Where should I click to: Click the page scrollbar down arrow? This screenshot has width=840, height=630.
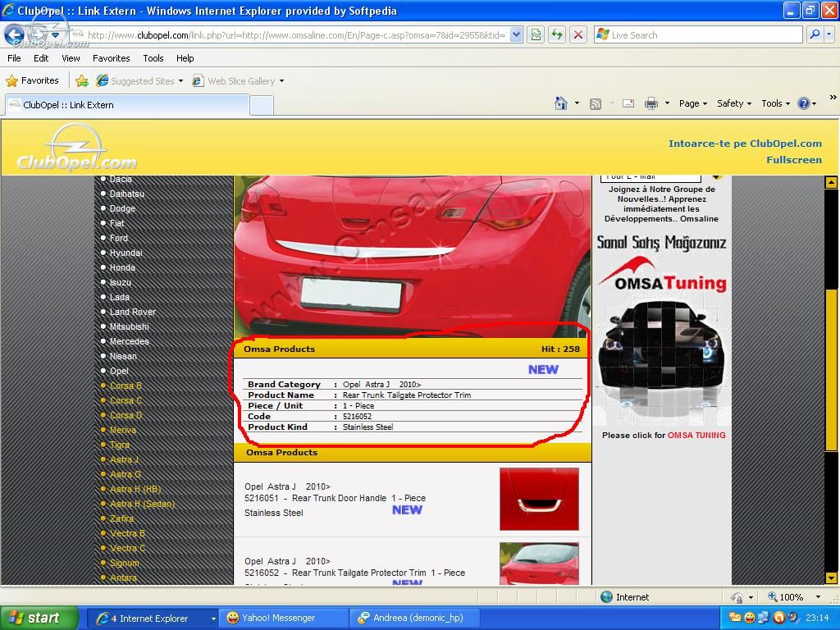point(832,578)
